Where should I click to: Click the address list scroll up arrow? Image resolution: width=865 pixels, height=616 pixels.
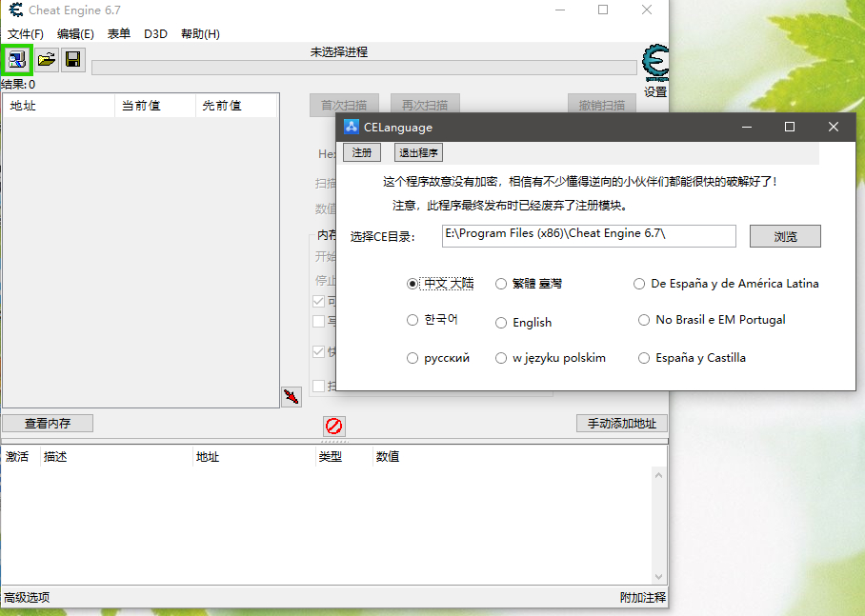pyautogui.click(x=658, y=475)
